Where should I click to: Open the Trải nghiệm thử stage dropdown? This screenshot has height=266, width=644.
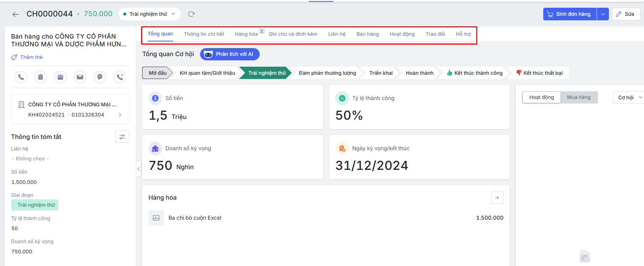point(150,14)
